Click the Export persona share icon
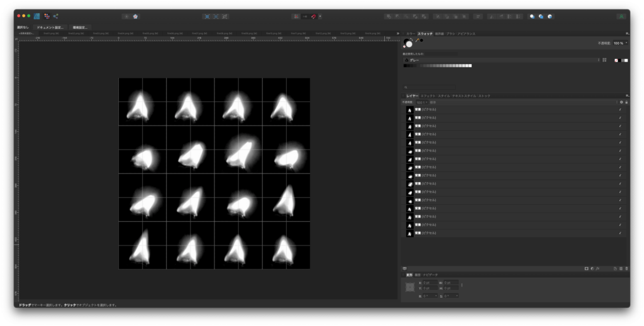Screen dimensions: 644x326 (x=55, y=16)
